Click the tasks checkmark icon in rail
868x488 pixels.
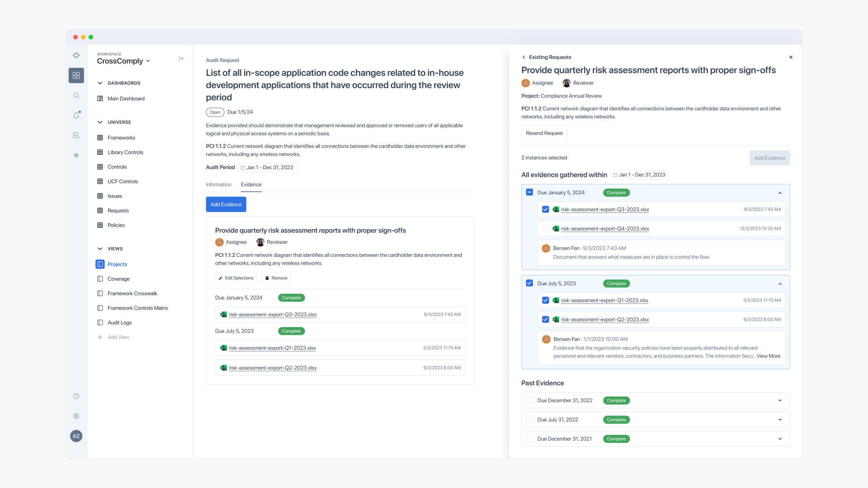coord(76,135)
